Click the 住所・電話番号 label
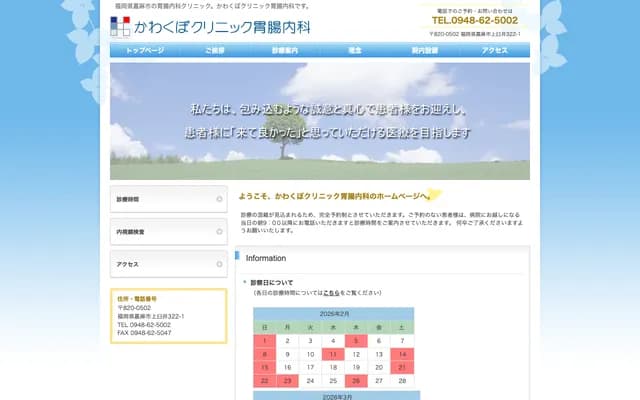640x400 pixels. click(137, 299)
